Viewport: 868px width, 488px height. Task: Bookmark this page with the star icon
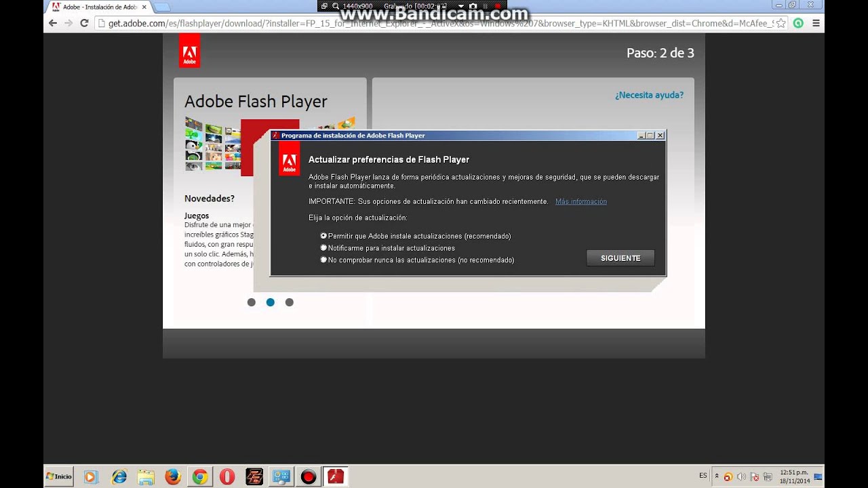781,23
